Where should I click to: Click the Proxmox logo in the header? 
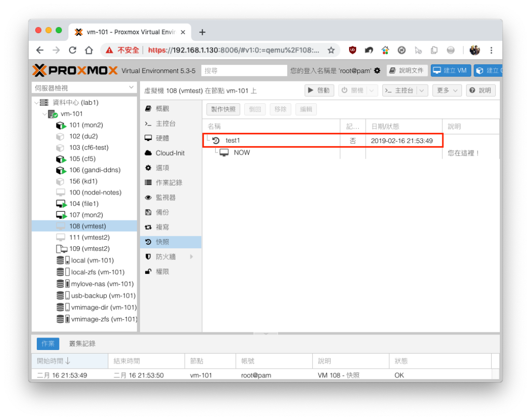(75, 71)
